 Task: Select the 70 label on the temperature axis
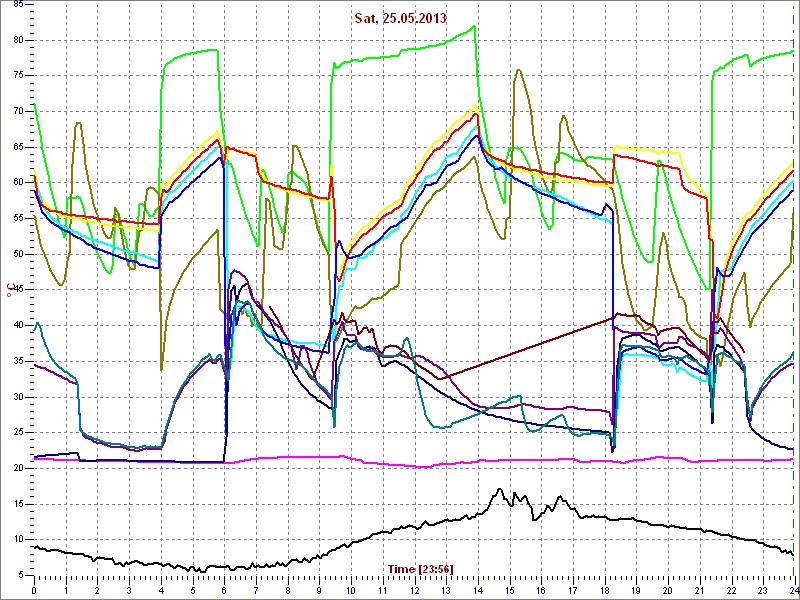coord(17,111)
